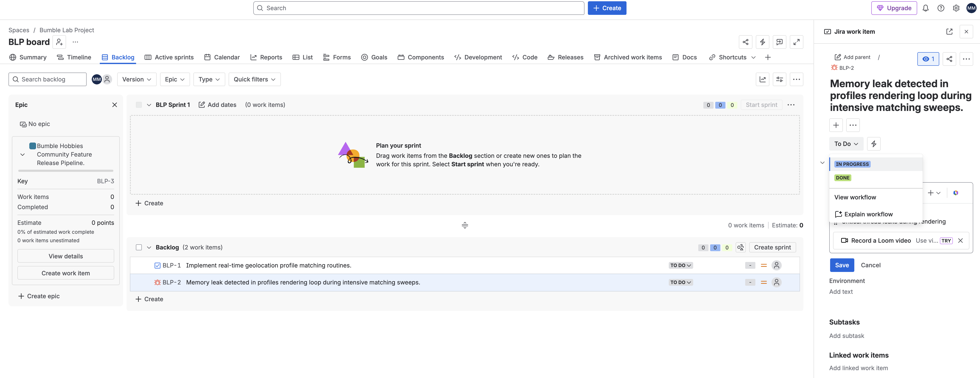Open the Epic filter dropdown
Screen dimensions: 980x378
[x=175, y=80]
